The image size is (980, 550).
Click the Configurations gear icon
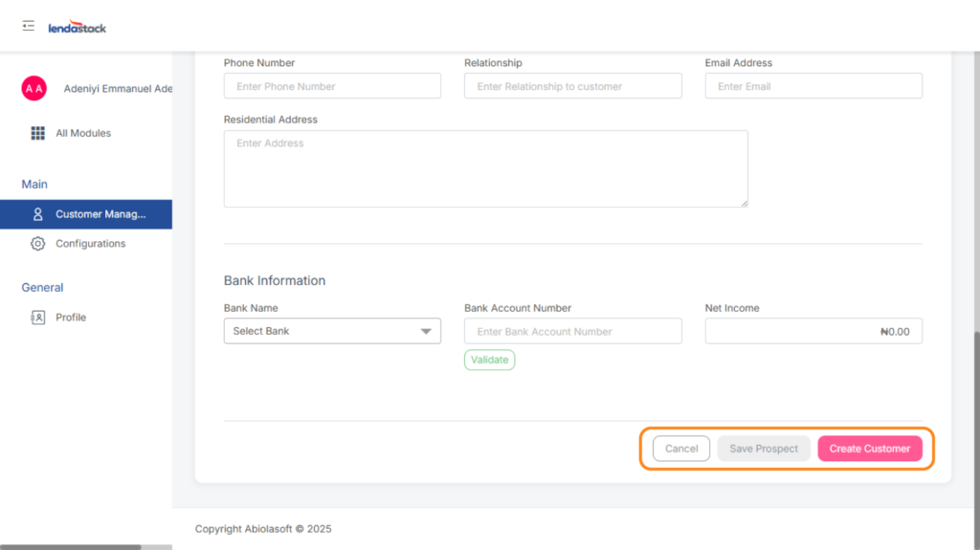(38, 244)
